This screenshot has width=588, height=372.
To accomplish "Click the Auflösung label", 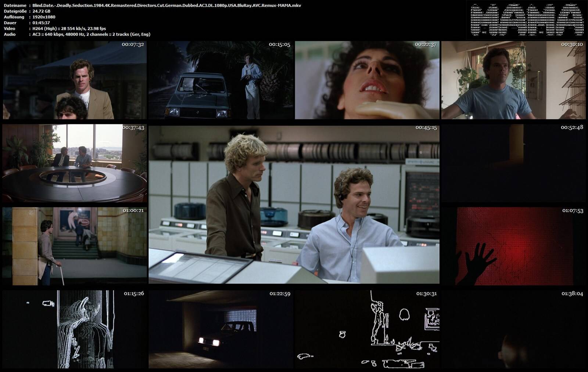I will 14,17.
